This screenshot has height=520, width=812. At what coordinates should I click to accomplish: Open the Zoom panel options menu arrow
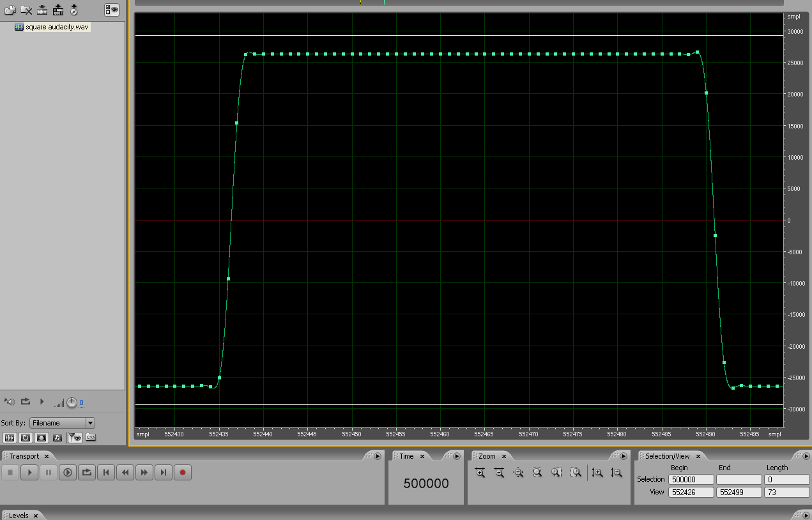pyautogui.click(x=624, y=456)
